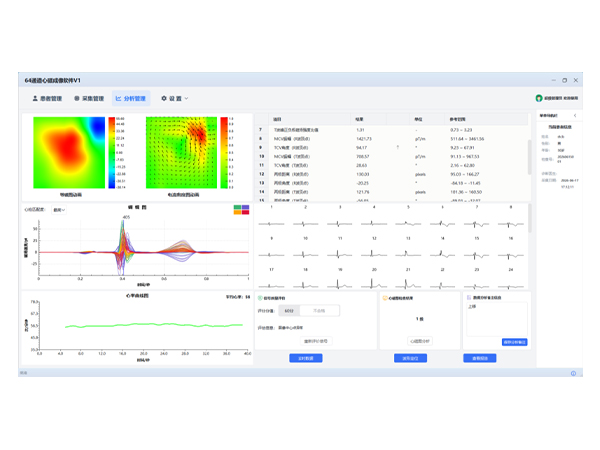Viewport: 600px width, 450px height.
Task: Click the orange icon in MCG result panel
Action: click(x=385, y=298)
